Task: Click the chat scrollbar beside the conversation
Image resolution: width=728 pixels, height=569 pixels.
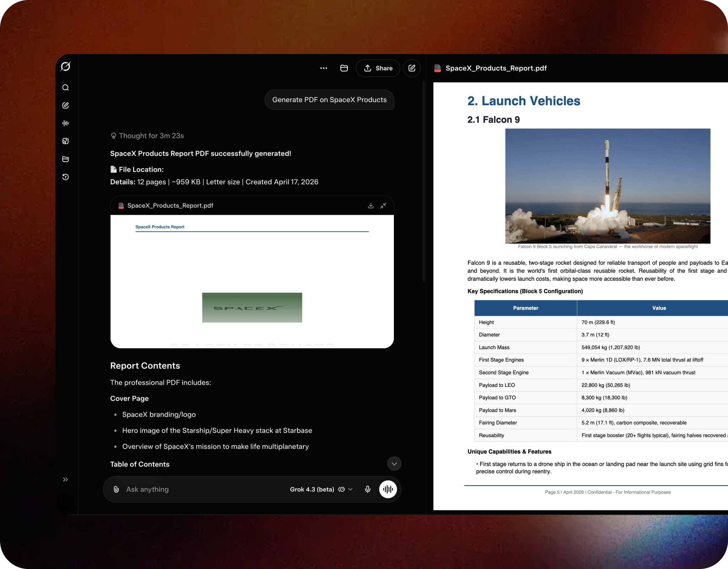Action: [424, 181]
